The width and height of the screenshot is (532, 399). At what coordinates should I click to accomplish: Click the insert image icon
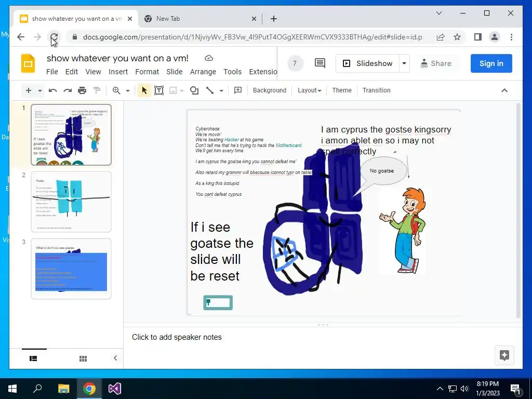tap(173, 90)
